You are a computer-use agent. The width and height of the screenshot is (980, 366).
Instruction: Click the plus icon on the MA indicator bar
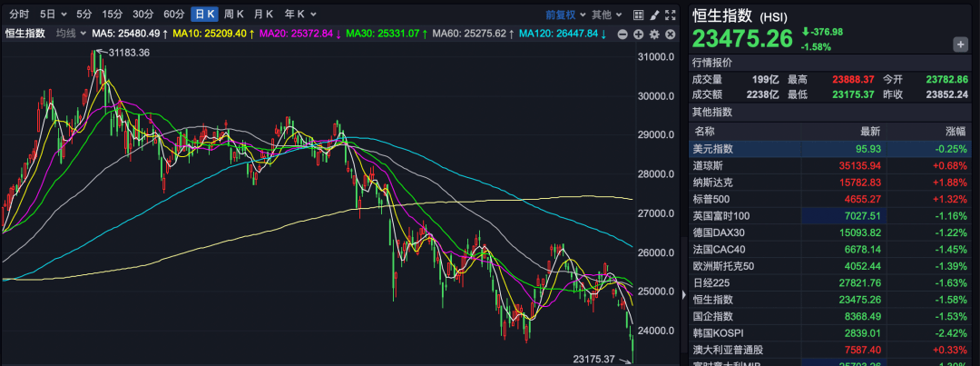pyautogui.click(x=639, y=34)
